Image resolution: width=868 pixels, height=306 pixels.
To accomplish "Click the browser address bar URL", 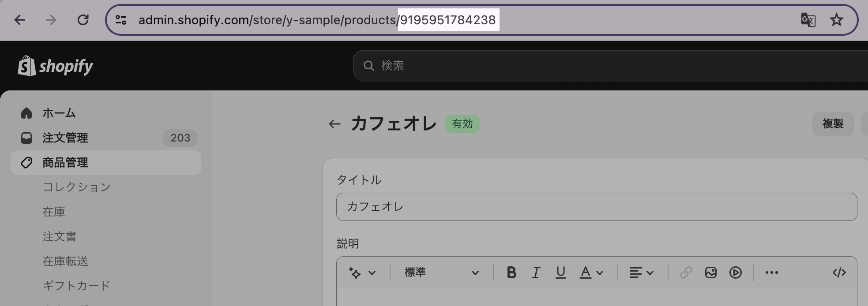I will 317,20.
